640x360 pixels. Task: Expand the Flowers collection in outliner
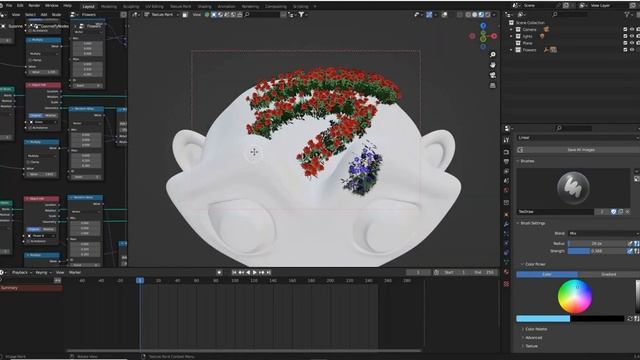tap(511, 50)
